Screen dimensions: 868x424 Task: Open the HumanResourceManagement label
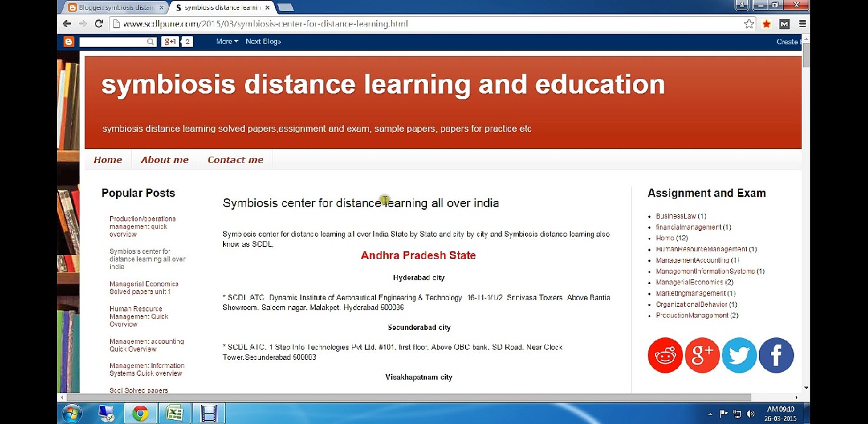(x=701, y=249)
